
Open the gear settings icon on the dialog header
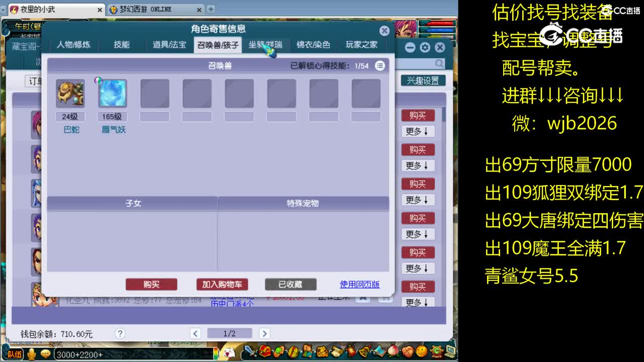click(425, 47)
